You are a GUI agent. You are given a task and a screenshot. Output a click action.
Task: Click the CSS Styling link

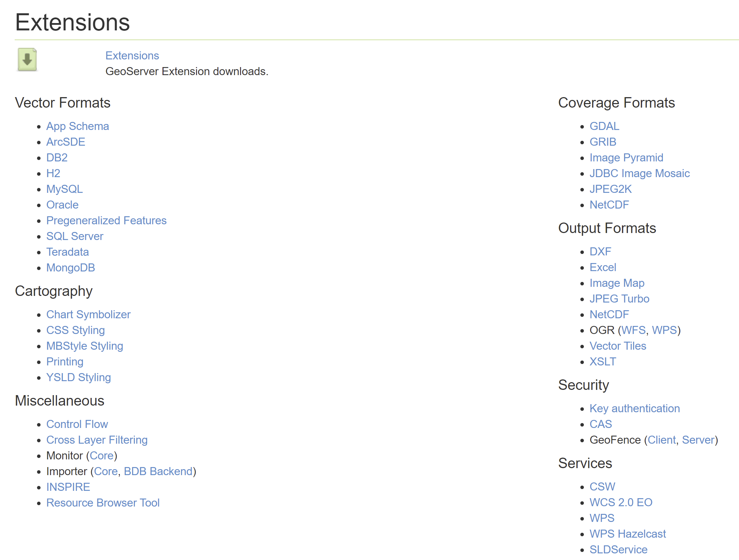pyautogui.click(x=75, y=330)
